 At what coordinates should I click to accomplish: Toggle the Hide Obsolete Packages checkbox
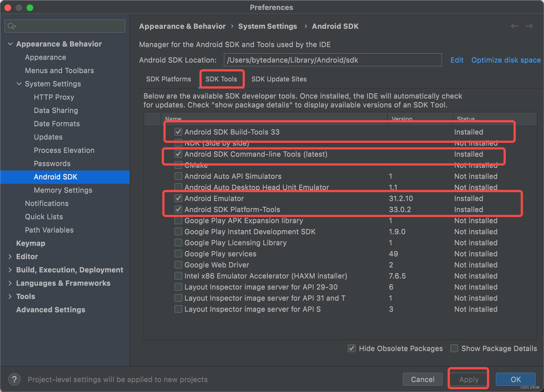click(352, 348)
